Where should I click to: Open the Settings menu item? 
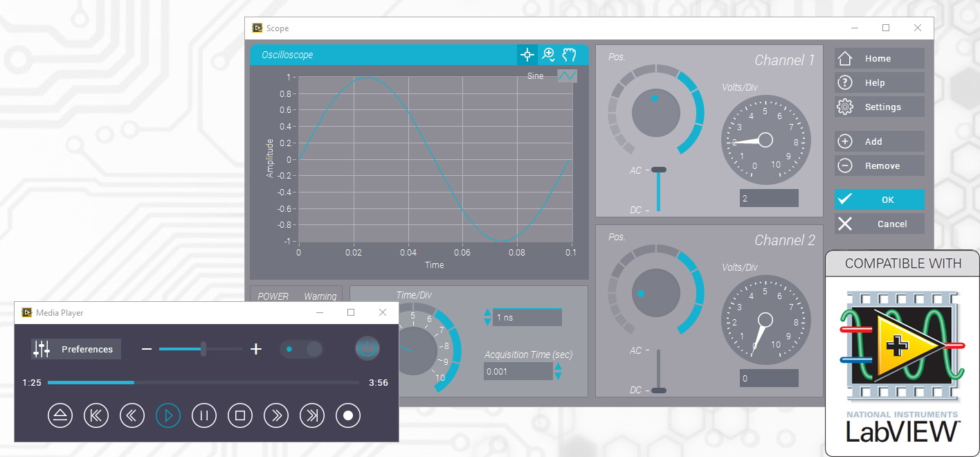point(879,107)
